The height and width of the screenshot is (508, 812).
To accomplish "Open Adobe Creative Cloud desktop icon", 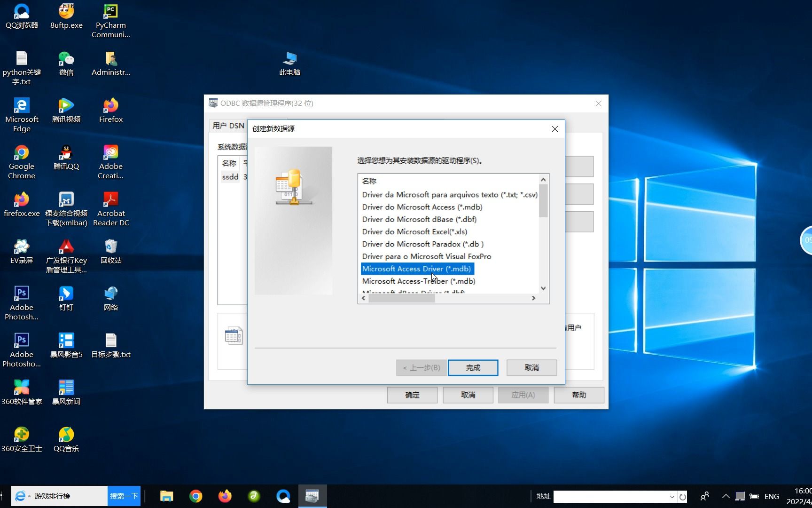I will pyautogui.click(x=111, y=162).
